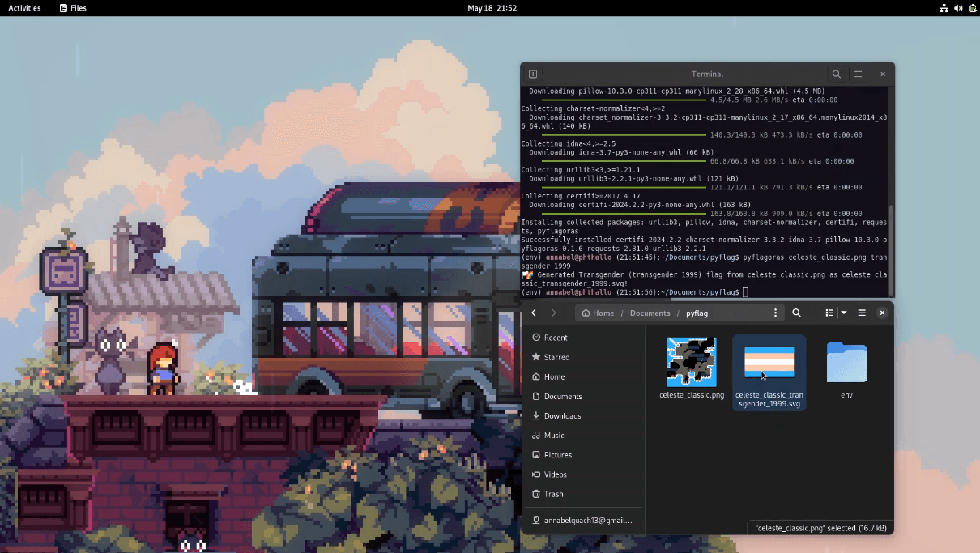
Task: Toggle Files list/grid view
Action: pos(829,313)
